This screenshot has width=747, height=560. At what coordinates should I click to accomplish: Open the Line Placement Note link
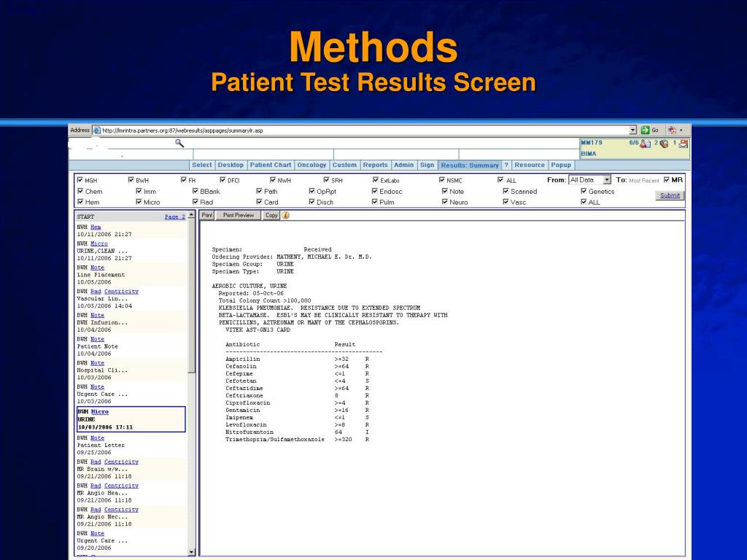[x=97, y=268]
